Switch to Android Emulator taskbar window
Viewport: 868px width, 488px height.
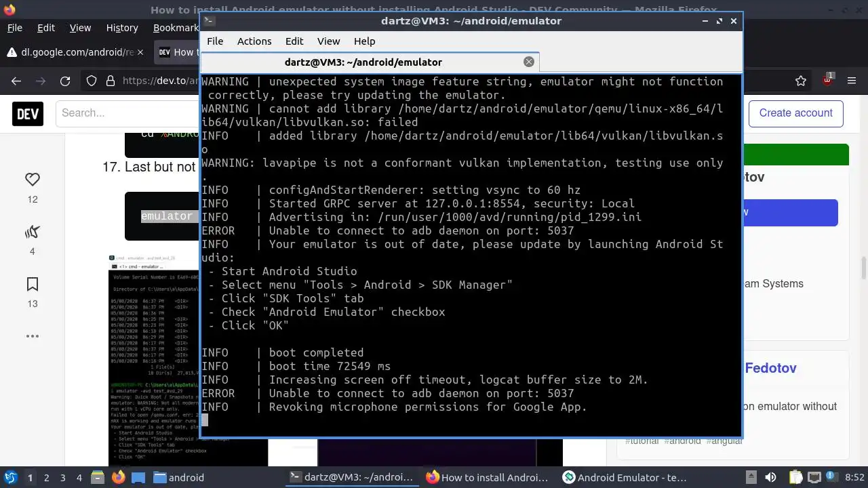[x=625, y=477]
